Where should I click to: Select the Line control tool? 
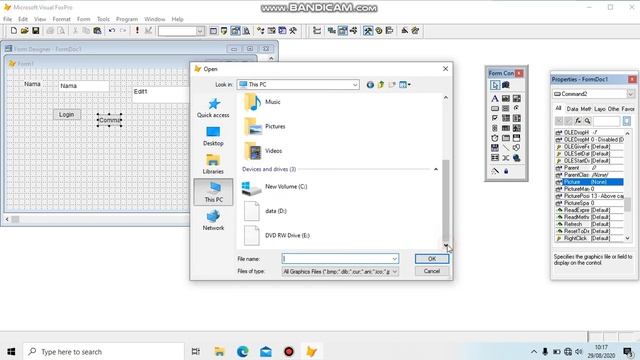coord(506,148)
